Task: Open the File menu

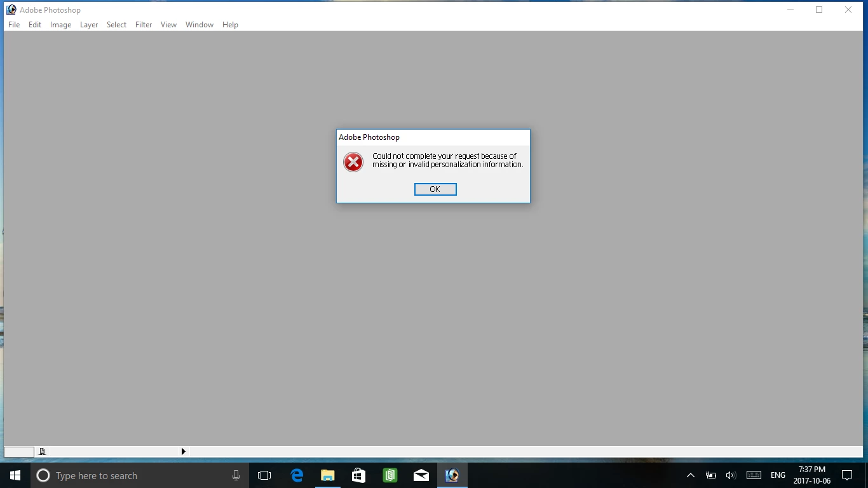Action: tap(14, 25)
